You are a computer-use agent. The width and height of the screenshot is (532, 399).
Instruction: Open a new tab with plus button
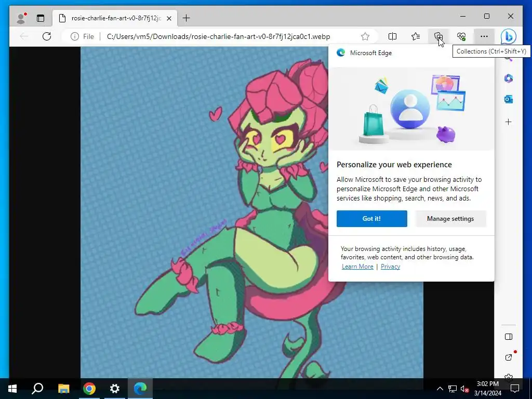tap(187, 18)
